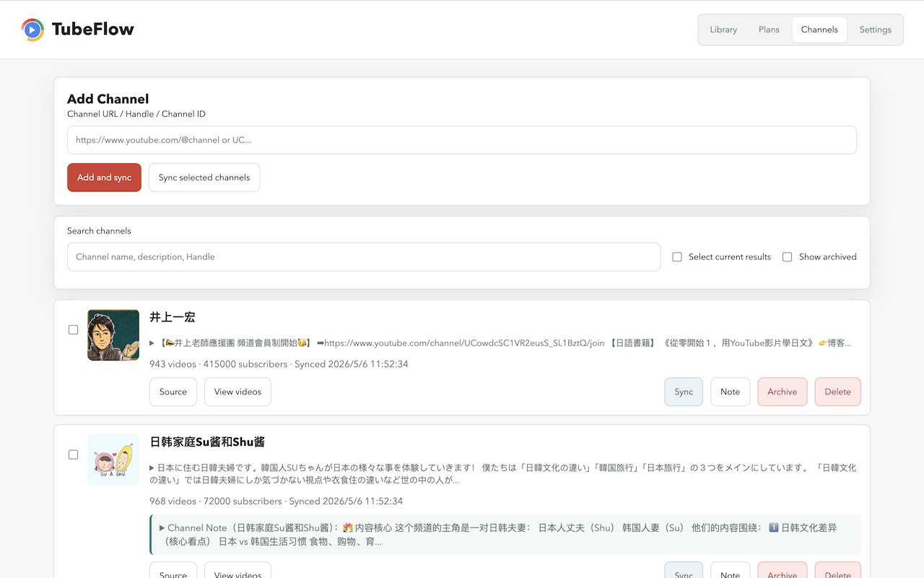
Task: Click the 968 videos stats line
Action: coord(276,501)
